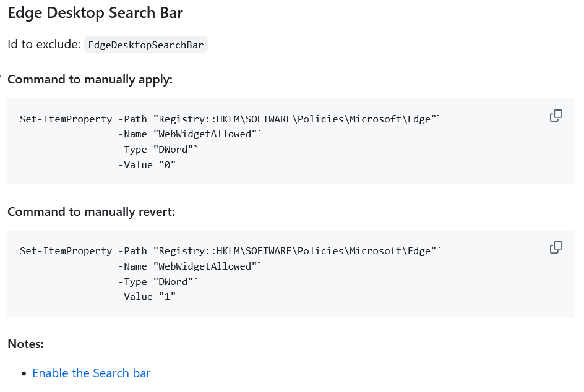This screenshot has height=392, width=584.
Task: Click the -Value "1" line
Action: [x=147, y=296]
